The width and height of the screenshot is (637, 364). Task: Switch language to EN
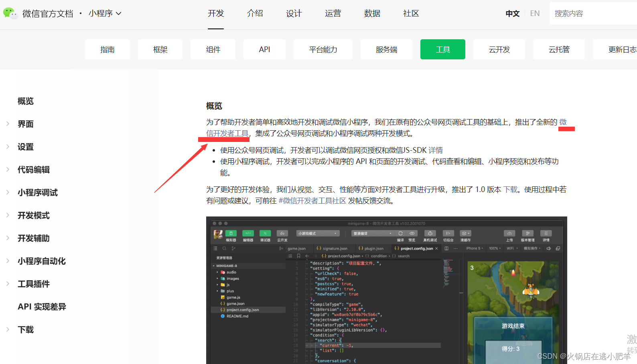535,14
